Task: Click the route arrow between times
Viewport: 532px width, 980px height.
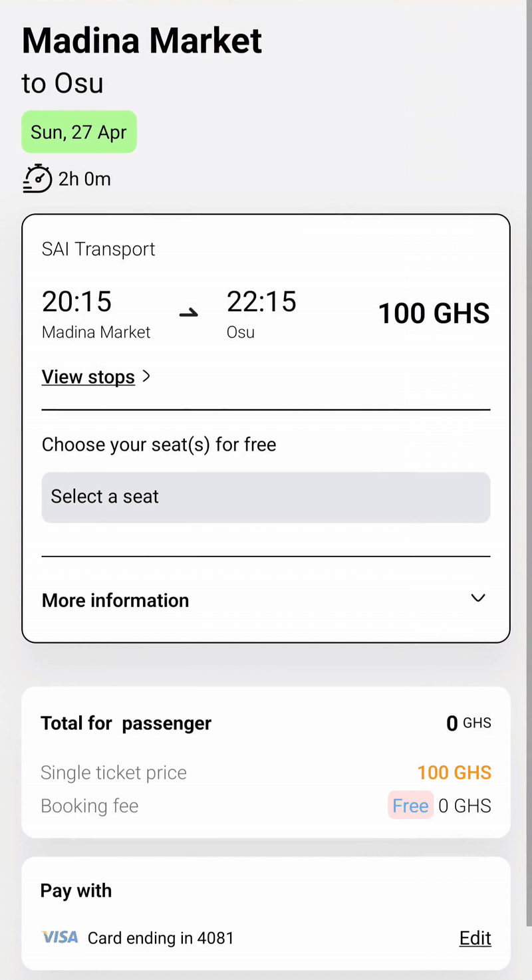Action: coord(189,312)
